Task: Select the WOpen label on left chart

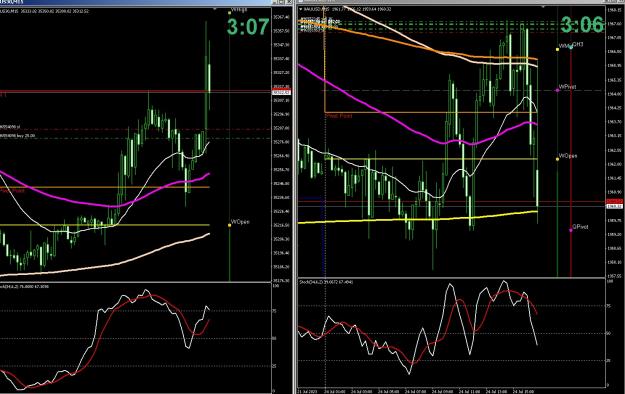Action: (240, 221)
